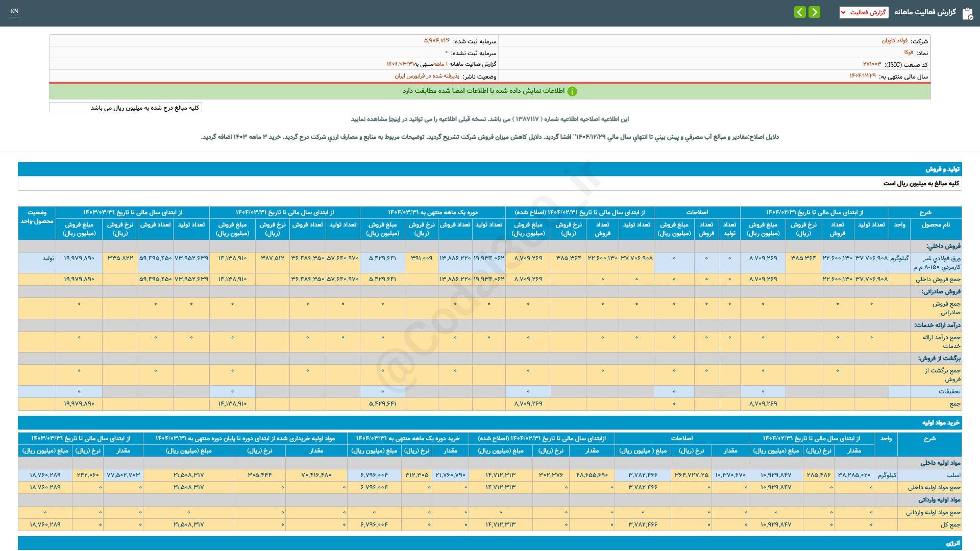This screenshot has width=980, height=551.
Task: Click the خرید مواد اولیه section header
Action: [940, 423]
